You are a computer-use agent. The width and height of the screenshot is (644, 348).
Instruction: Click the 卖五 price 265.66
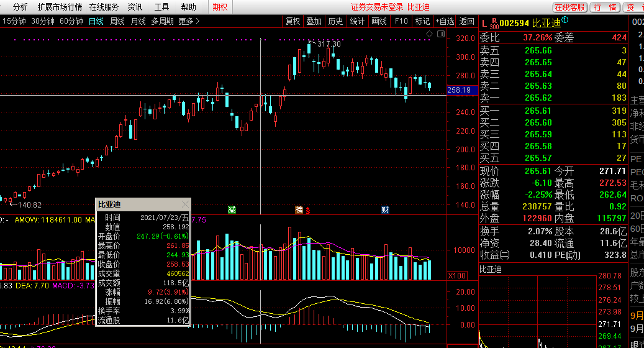tap(538, 50)
